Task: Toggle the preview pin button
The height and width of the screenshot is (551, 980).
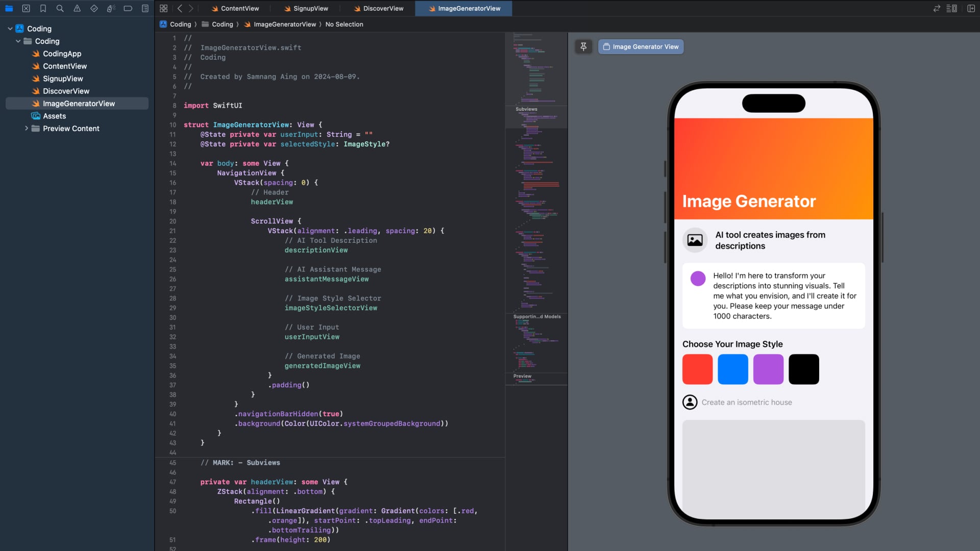Action: tap(583, 46)
